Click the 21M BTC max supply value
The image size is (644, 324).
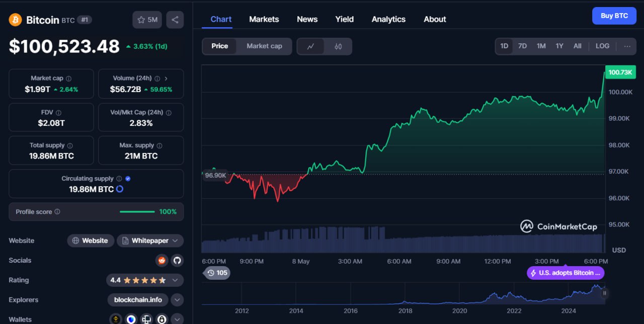point(141,156)
